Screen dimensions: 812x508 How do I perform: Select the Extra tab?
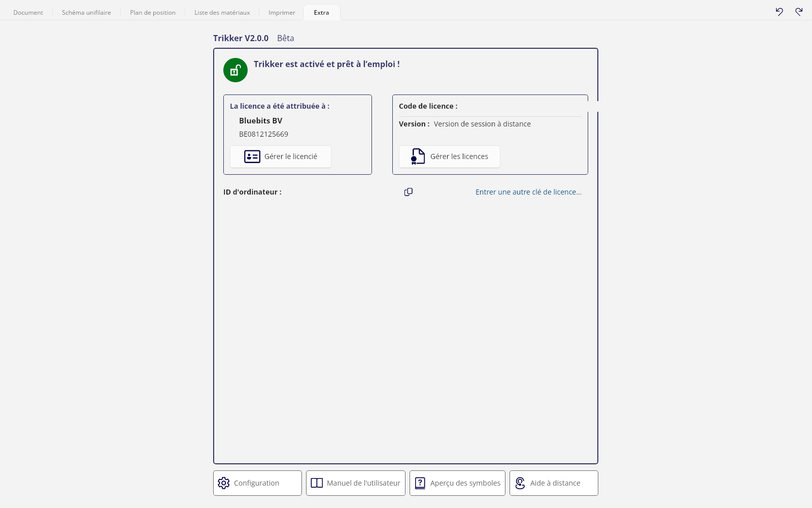[x=321, y=13]
